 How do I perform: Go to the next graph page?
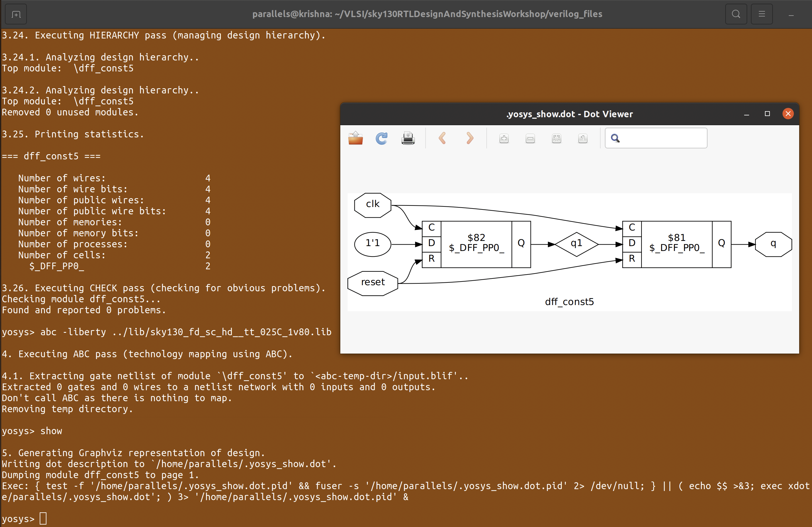pos(470,138)
